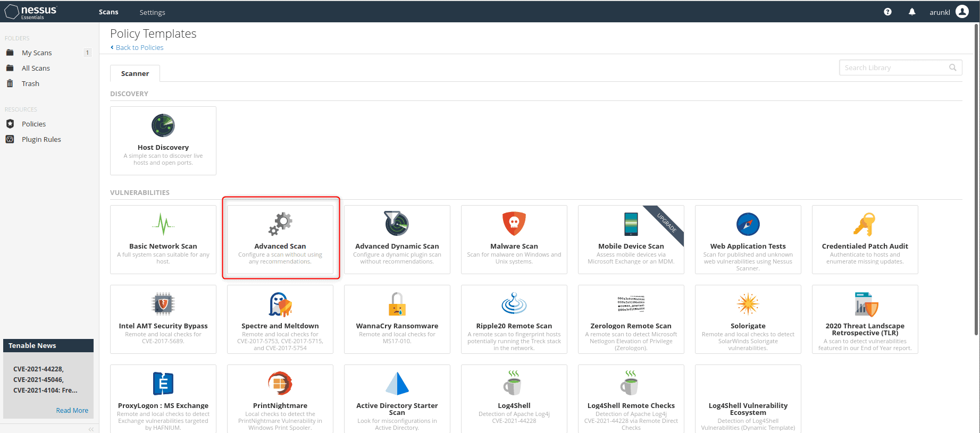This screenshot has width=980, height=433.
Task: Select the Malware Scan skull shield icon
Action: pyautogui.click(x=514, y=224)
